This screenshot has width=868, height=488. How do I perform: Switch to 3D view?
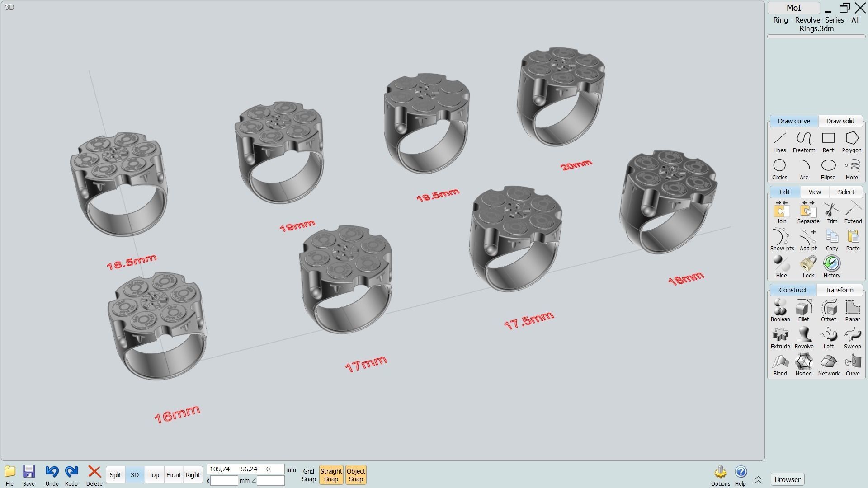[x=134, y=475]
